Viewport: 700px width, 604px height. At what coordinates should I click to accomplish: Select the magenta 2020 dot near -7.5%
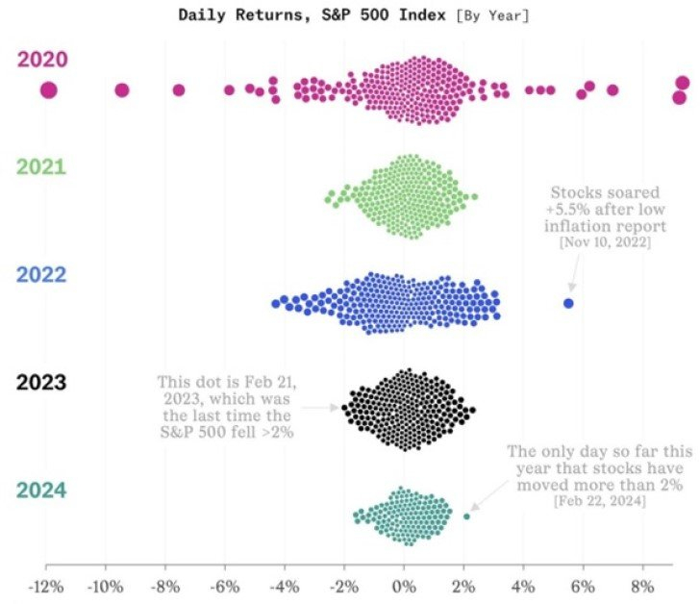coord(179,90)
